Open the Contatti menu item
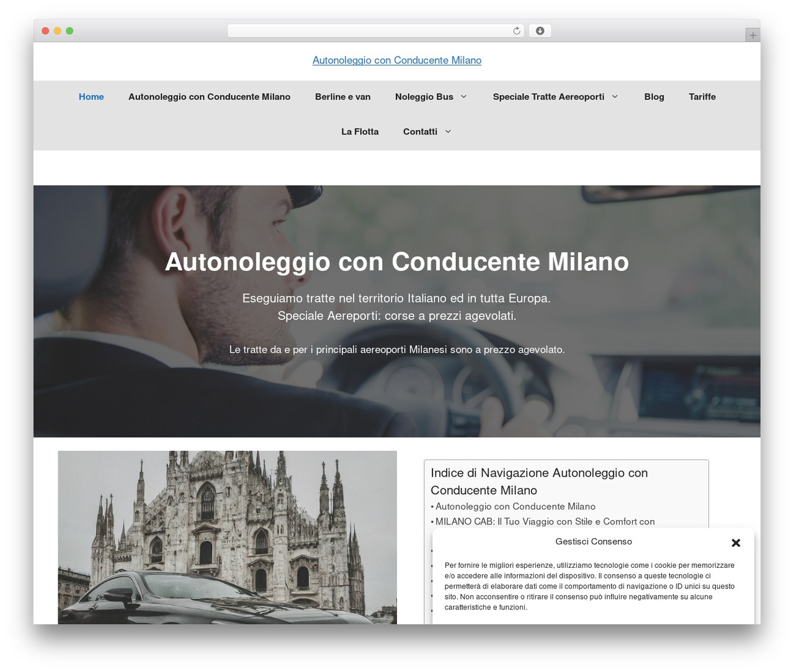The width and height of the screenshot is (794, 672). pyautogui.click(x=420, y=131)
